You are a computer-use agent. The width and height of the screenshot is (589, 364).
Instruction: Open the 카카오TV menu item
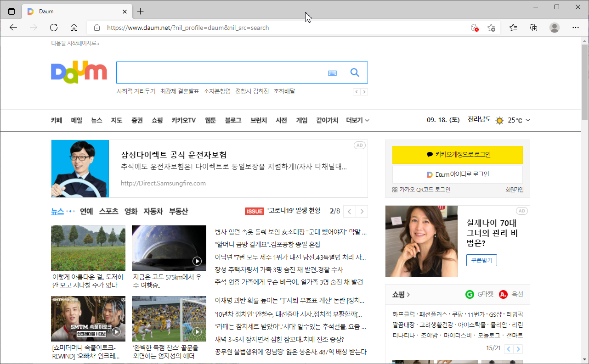pyautogui.click(x=184, y=120)
